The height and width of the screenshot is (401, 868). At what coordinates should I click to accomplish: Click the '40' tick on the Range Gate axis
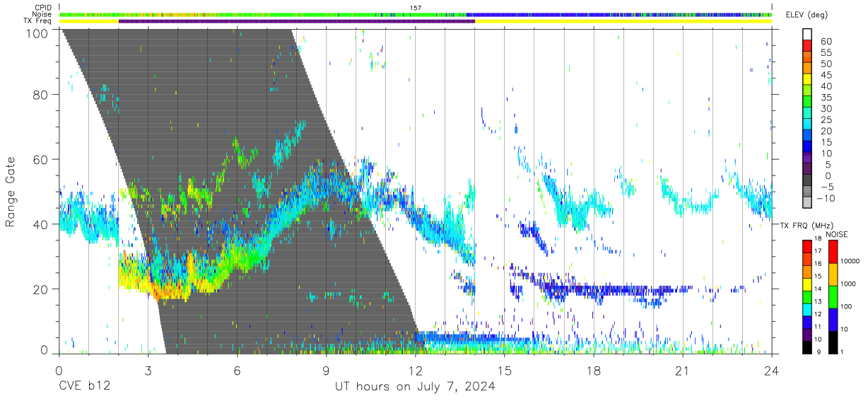40,224
